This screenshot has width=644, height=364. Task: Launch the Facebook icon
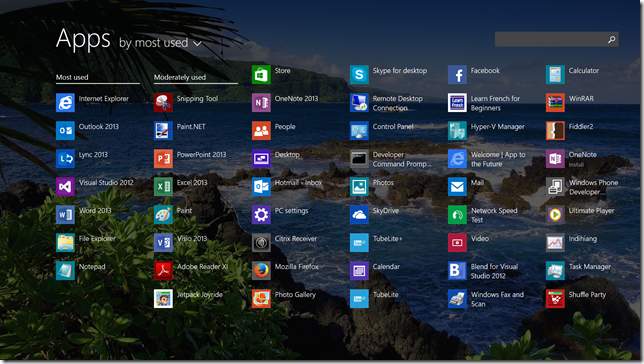point(458,75)
